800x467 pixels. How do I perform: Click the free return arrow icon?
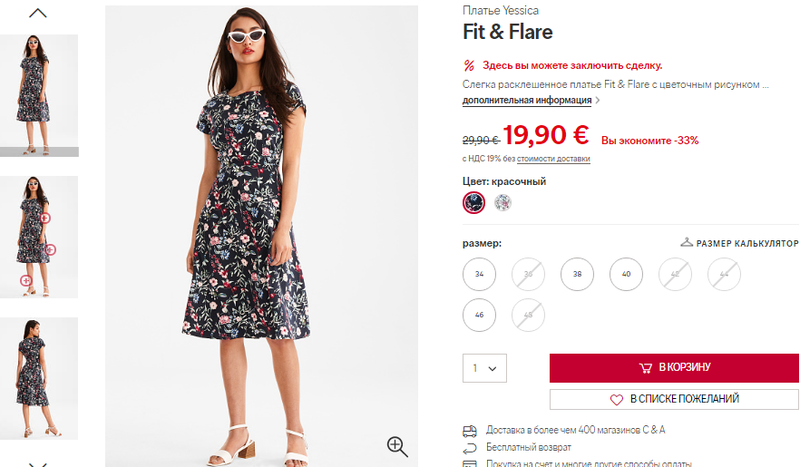click(x=469, y=447)
